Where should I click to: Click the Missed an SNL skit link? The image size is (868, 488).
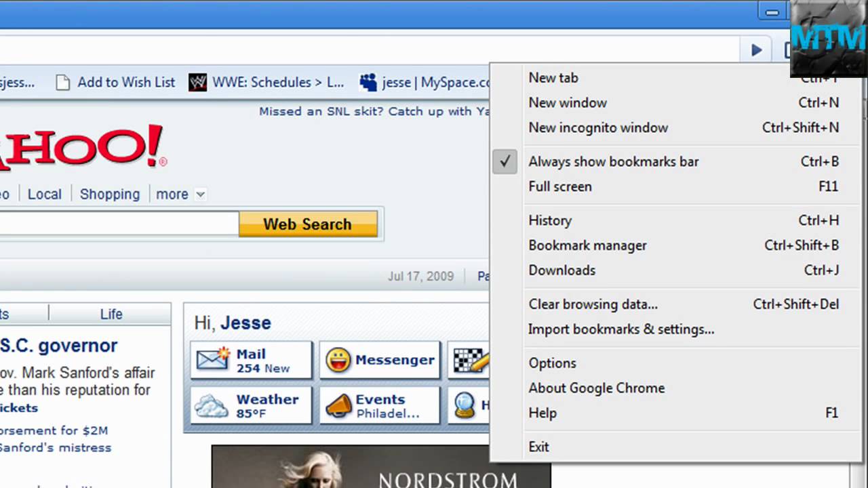pos(374,111)
